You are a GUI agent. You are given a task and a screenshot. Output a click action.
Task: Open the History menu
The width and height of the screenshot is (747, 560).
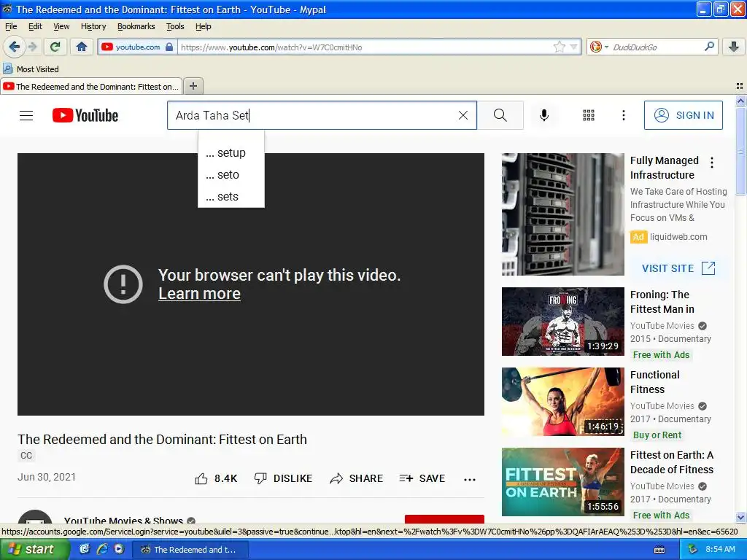tap(93, 26)
